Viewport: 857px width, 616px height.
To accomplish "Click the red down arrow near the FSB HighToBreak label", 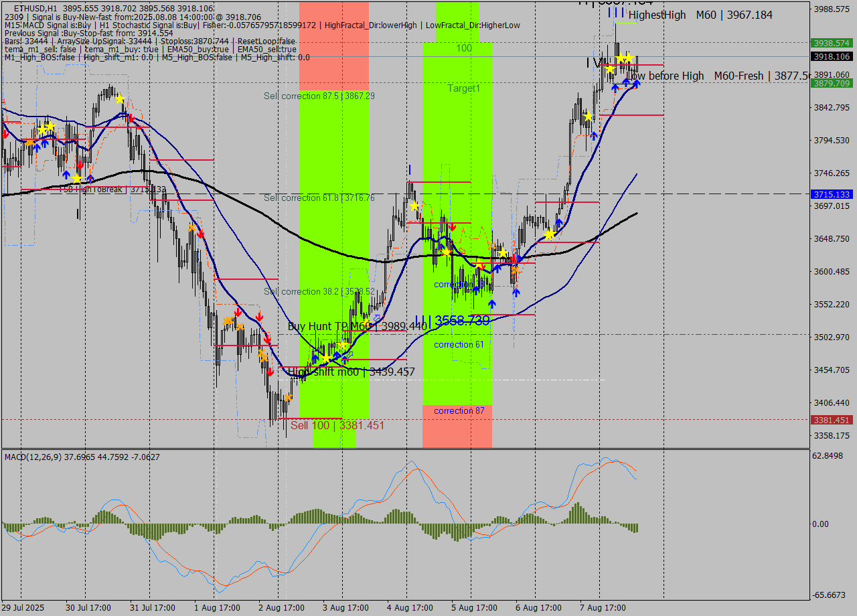I will (80, 165).
